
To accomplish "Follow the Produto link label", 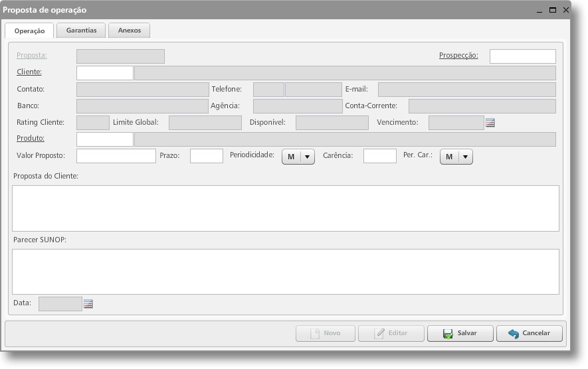I will point(31,138).
